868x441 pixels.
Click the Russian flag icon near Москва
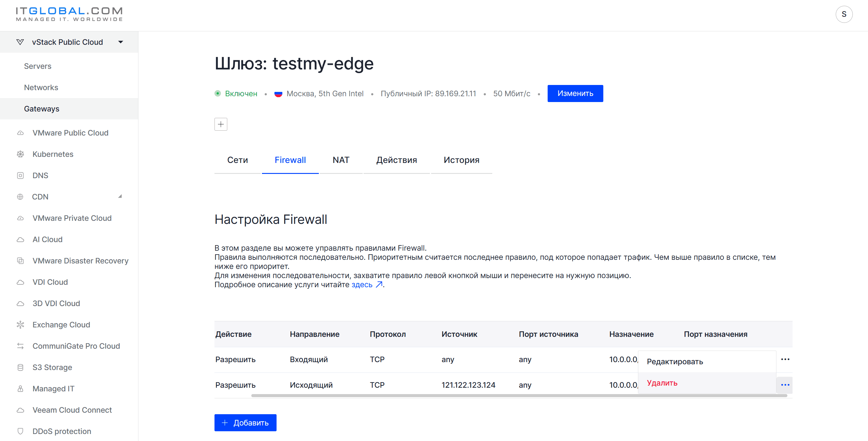(x=278, y=94)
